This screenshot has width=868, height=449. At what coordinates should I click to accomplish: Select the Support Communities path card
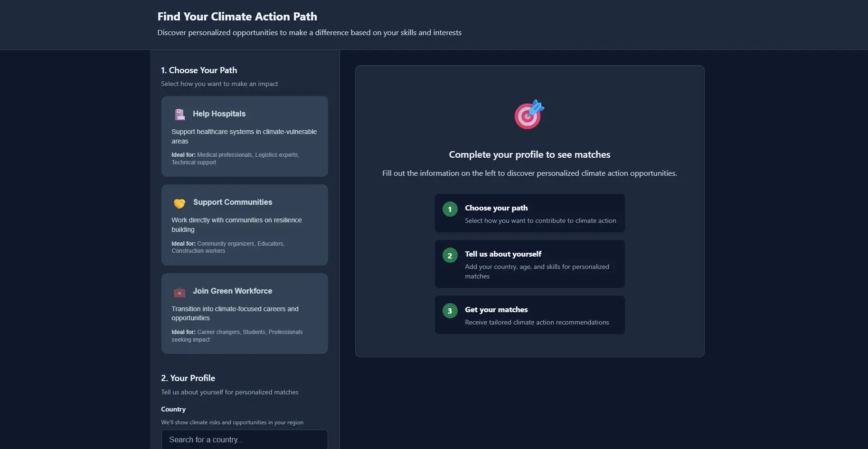coord(244,225)
